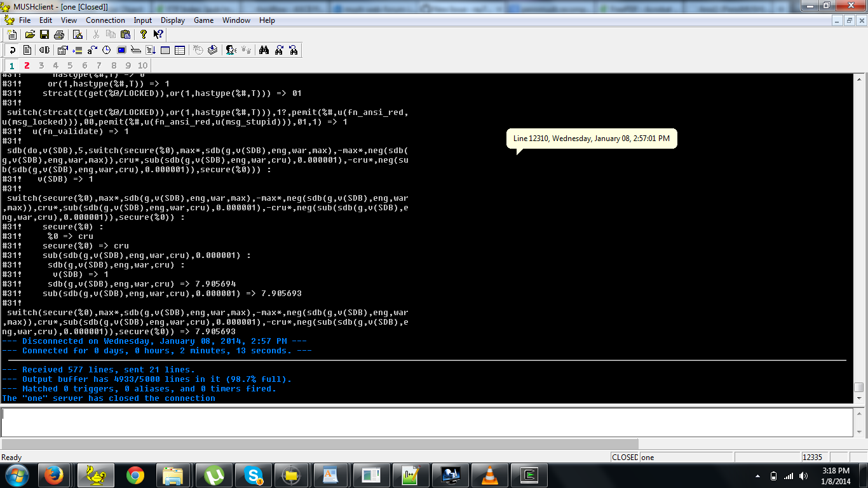
Task: Toggle auto-say talking head icon
Action: pyautogui.click(x=231, y=50)
